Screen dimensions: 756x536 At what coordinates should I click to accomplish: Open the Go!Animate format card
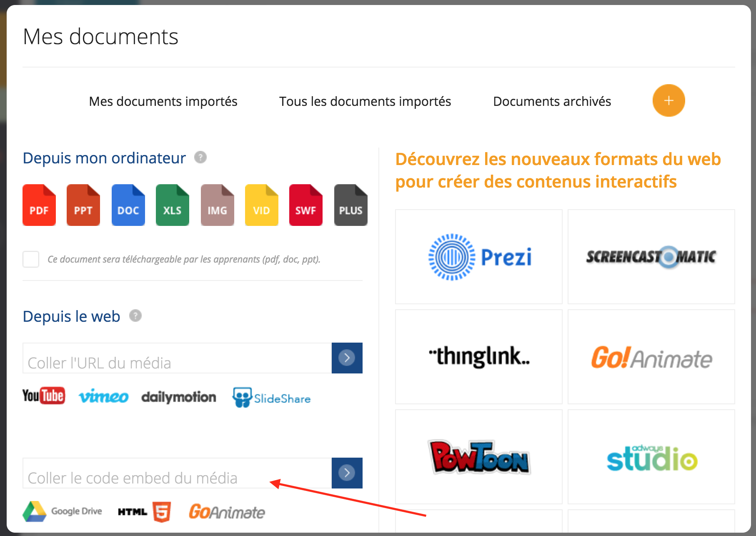pos(651,357)
